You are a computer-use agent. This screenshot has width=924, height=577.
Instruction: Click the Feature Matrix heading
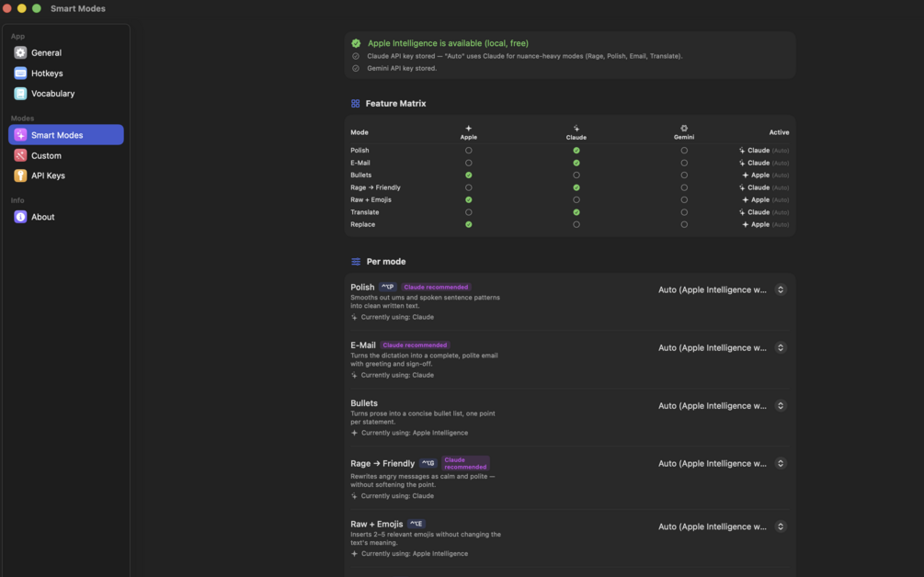tap(395, 104)
